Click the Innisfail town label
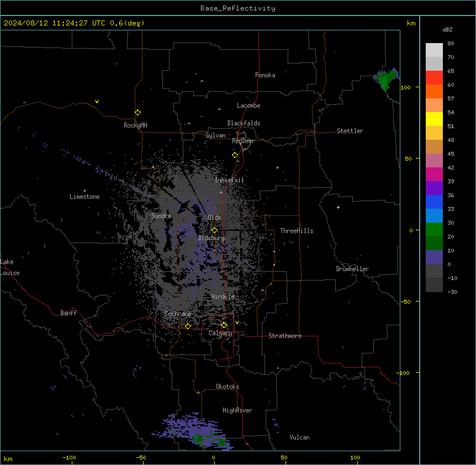The image size is (476, 465). (229, 180)
